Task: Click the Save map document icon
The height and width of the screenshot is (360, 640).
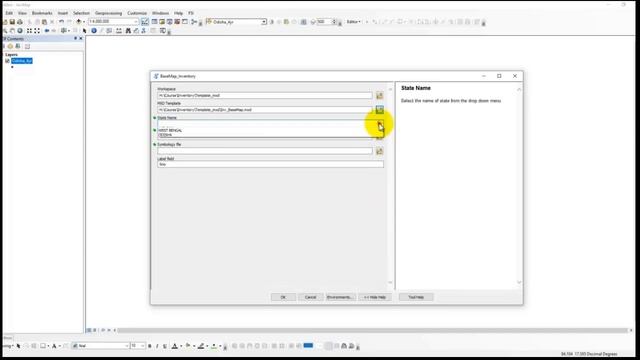Action: (x=12, y=22)
